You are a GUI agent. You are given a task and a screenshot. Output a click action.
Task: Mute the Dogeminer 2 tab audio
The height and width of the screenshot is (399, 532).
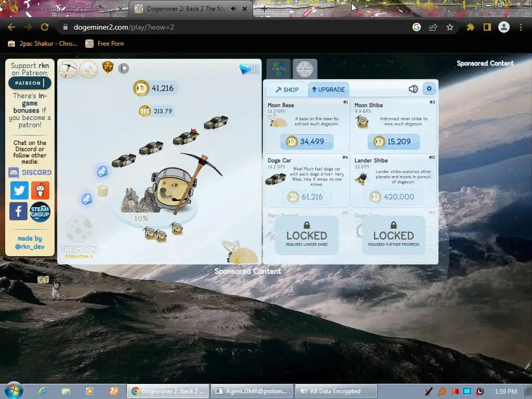click(233, 9)
